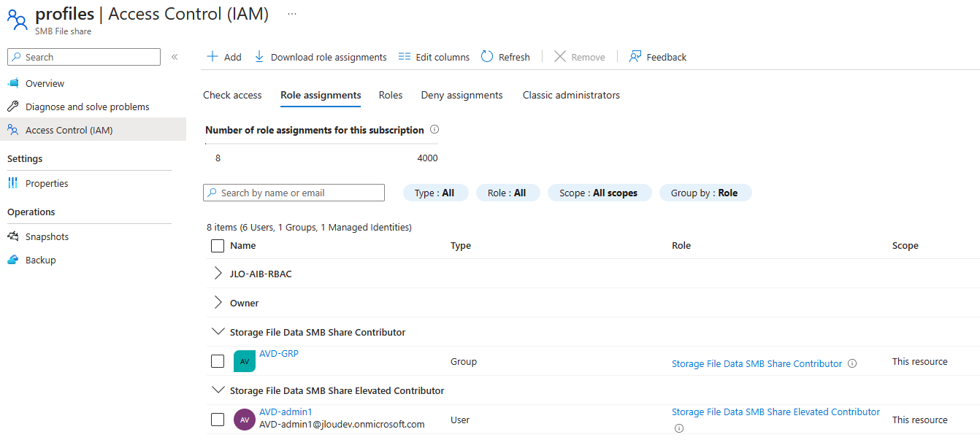
Task: Select Access Control (IAM) in the sidebar
Action: point(93,130)
